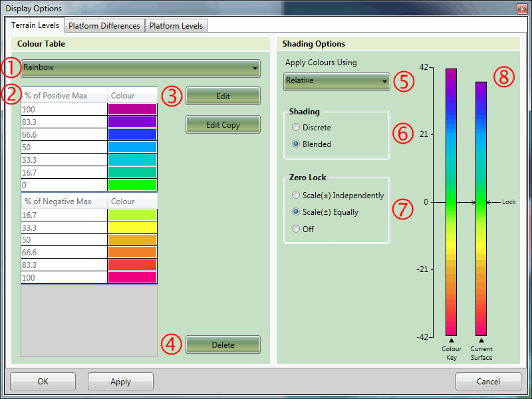
Task: Pick the dark blue swatch for positive 66.6
Action: coord(132,134)
